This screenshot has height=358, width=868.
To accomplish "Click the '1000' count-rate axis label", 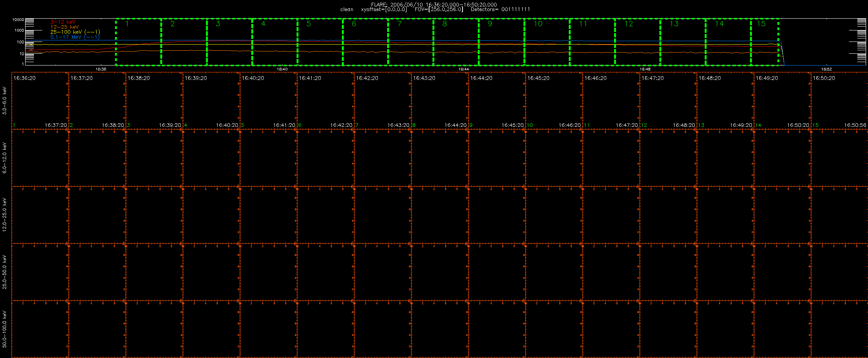I will (19, 30).
